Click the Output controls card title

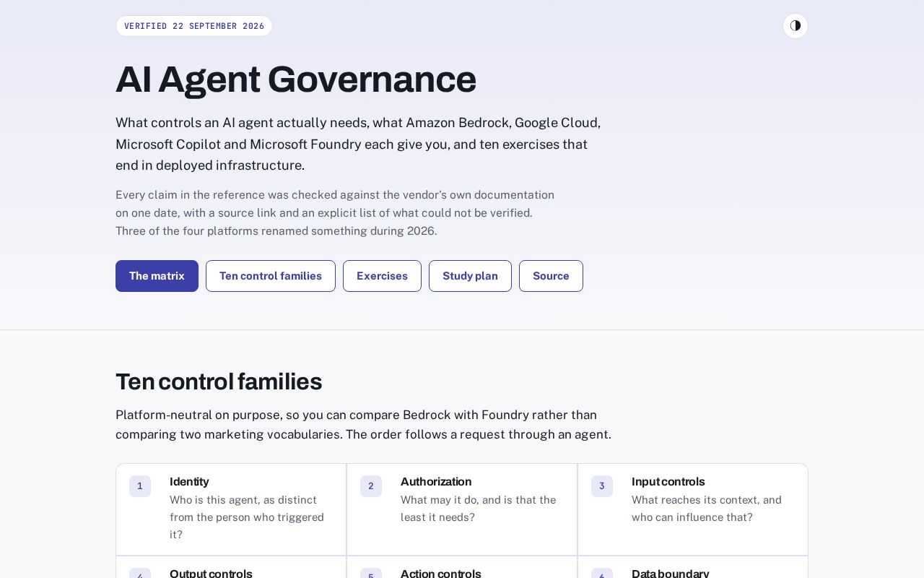[211, 574]
